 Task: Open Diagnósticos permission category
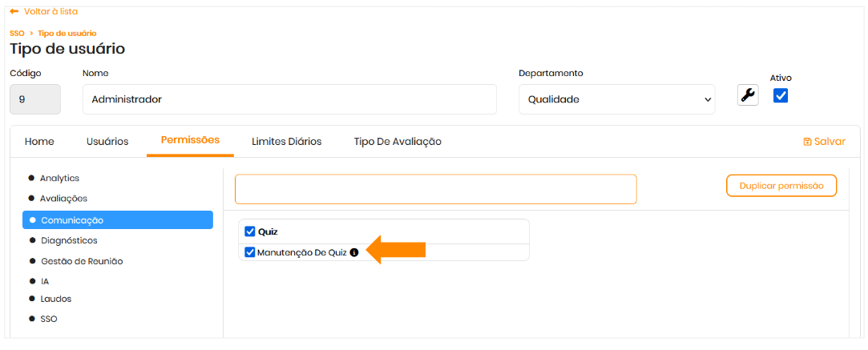[x=69, y=240]
